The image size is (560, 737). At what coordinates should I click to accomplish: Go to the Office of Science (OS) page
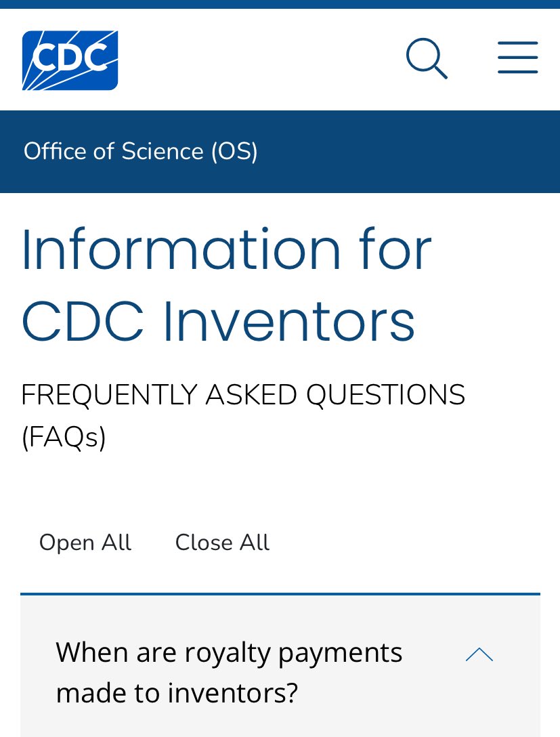point(141,151)
